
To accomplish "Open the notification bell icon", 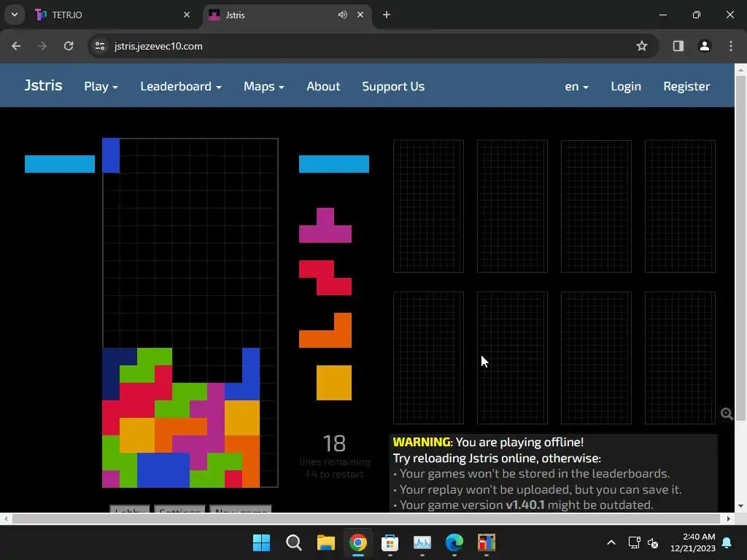I will tap(727, 542).
